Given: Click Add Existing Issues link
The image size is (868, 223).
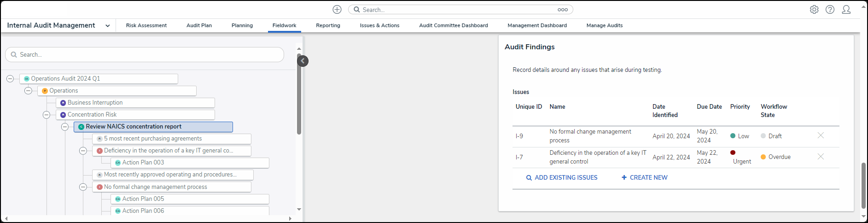Looking at the screenshot, I should [x=562, y=177].
